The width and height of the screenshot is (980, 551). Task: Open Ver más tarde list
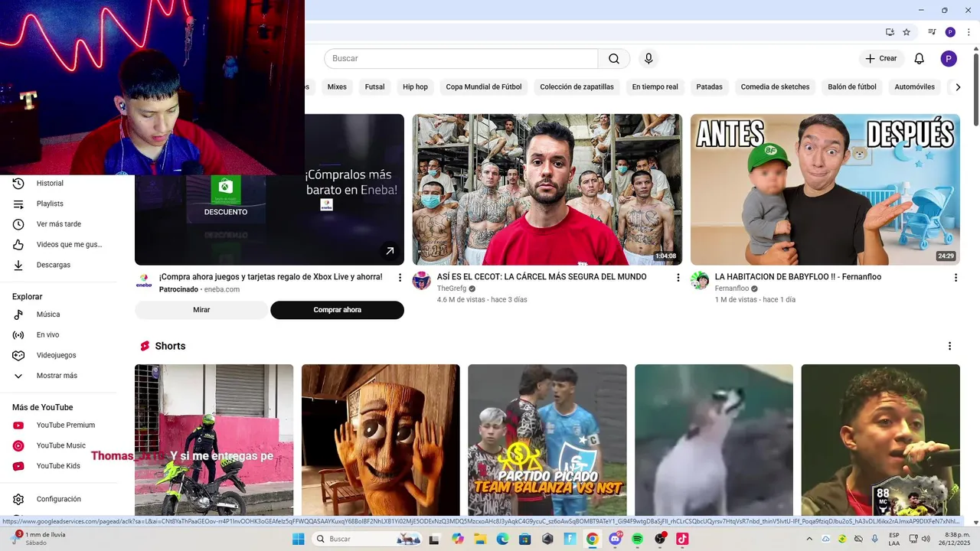tap(58, 224)
